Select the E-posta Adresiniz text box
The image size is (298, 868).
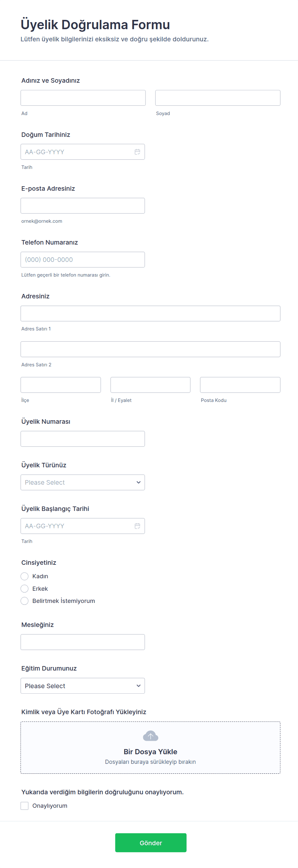82,206
